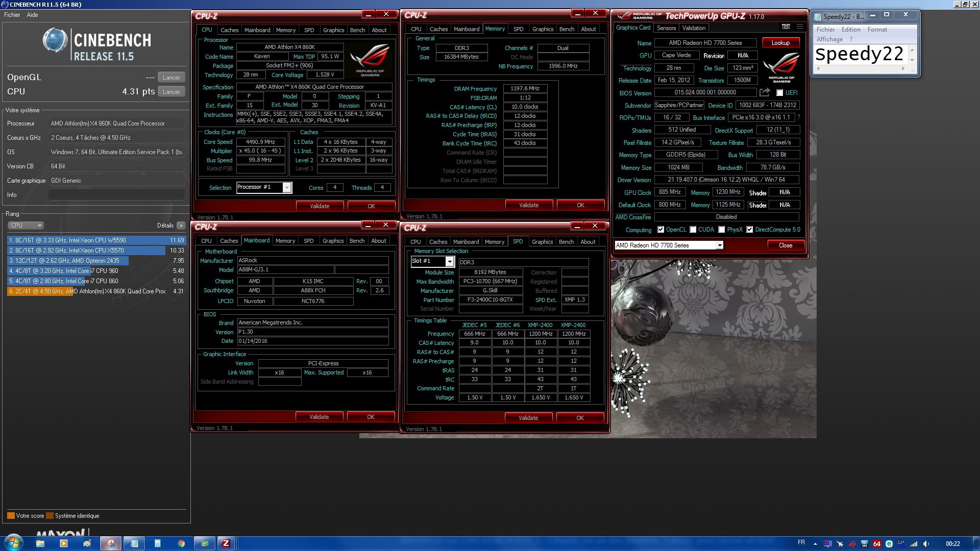Click Notepad vertical scrollbar down arrow
Image resolution: width=980 pixels, height=551 pixels.
(x=912, y=60)
